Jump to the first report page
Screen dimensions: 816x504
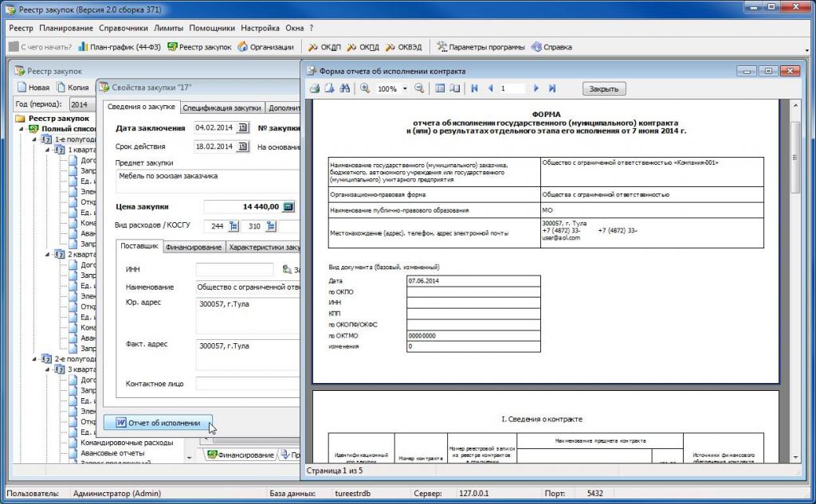point(475,88)
